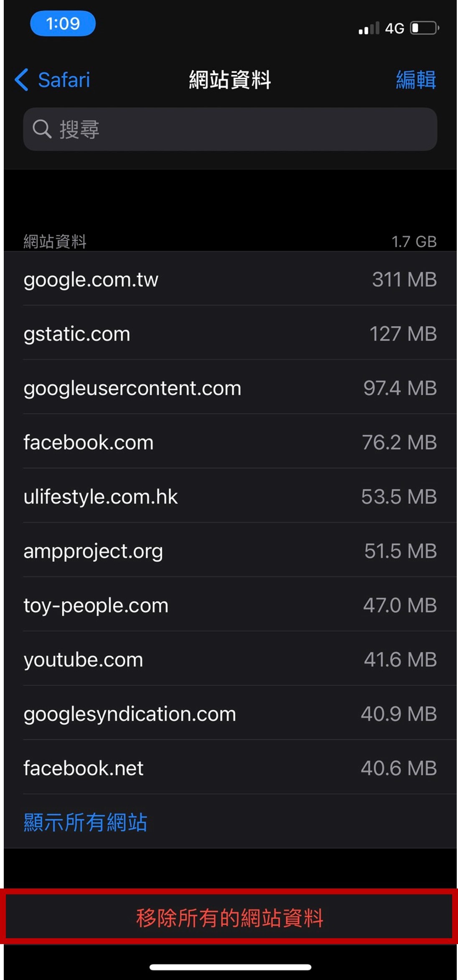Tap the toy-people.com entry
This screenshot has height=980, width=458.
click(230, 605)
